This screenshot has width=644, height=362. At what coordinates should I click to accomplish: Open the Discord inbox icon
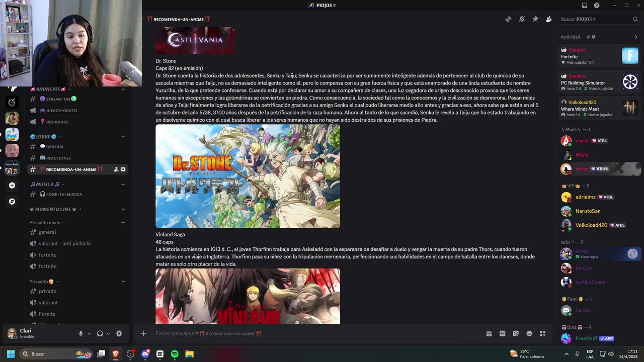(x=585, y=6)
